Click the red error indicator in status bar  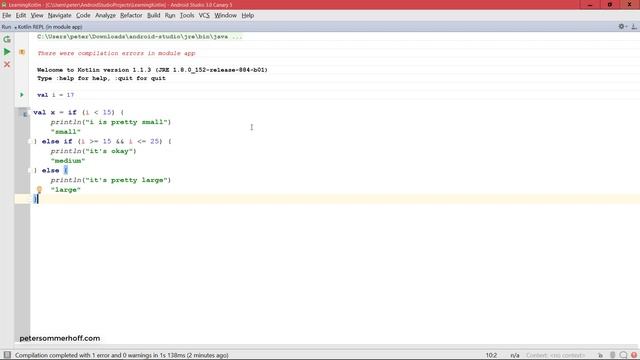(x=634, y=356)
